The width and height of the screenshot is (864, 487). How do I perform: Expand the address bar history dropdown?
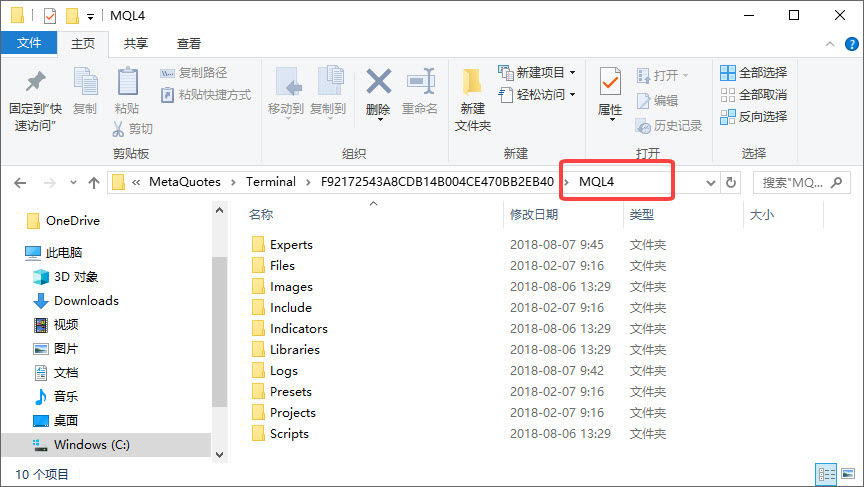(711, 183)
